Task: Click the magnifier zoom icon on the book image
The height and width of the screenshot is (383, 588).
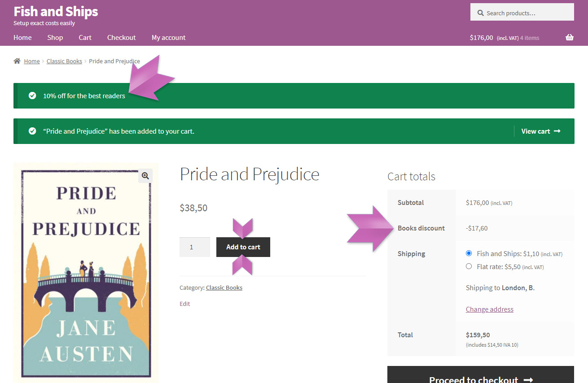Action: click(145, 175)
